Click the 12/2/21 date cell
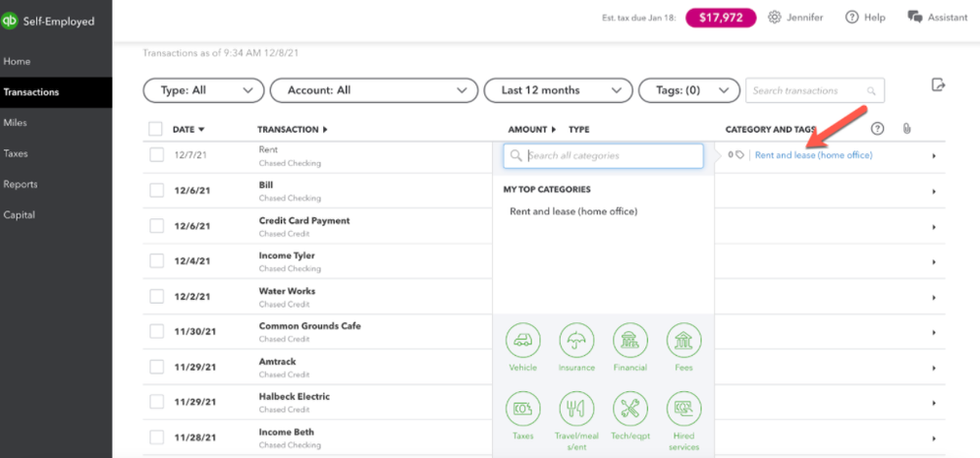 (x=191, y=297)
